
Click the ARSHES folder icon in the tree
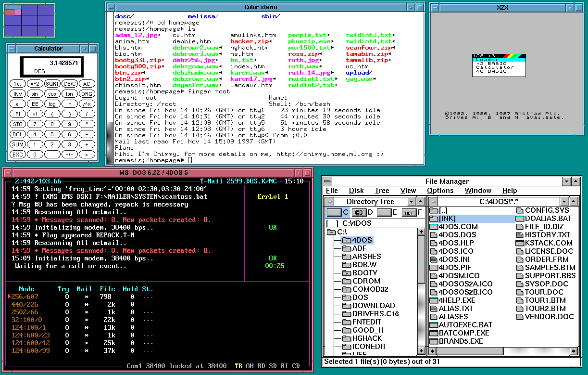(x=346, y=257)
